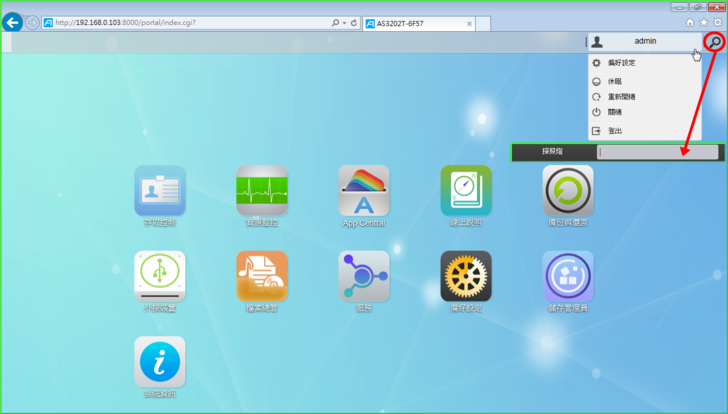
Task: Select 重新開機 (restart) in the admin menu
Action: (621, 96)
